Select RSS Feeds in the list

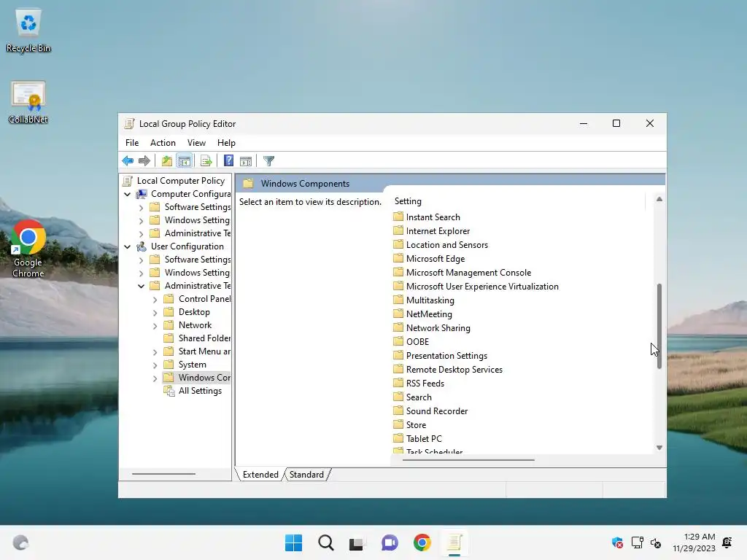point(425,384)
